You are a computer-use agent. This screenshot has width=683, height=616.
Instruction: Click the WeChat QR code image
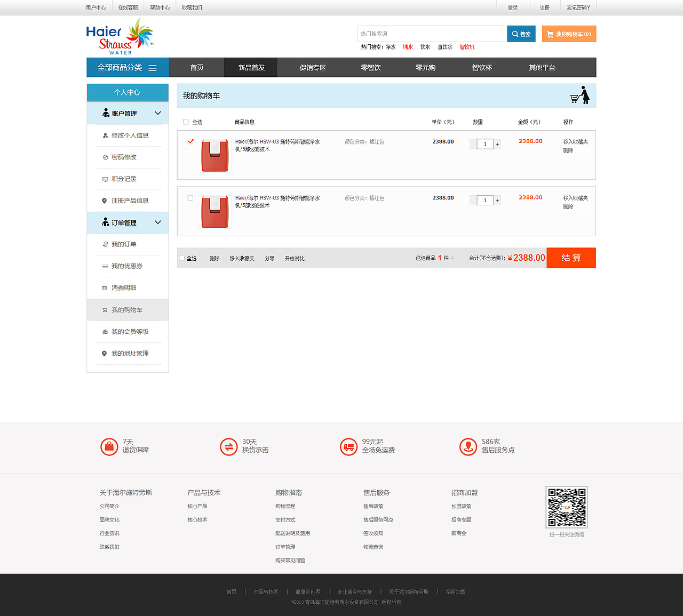(567, 507)
